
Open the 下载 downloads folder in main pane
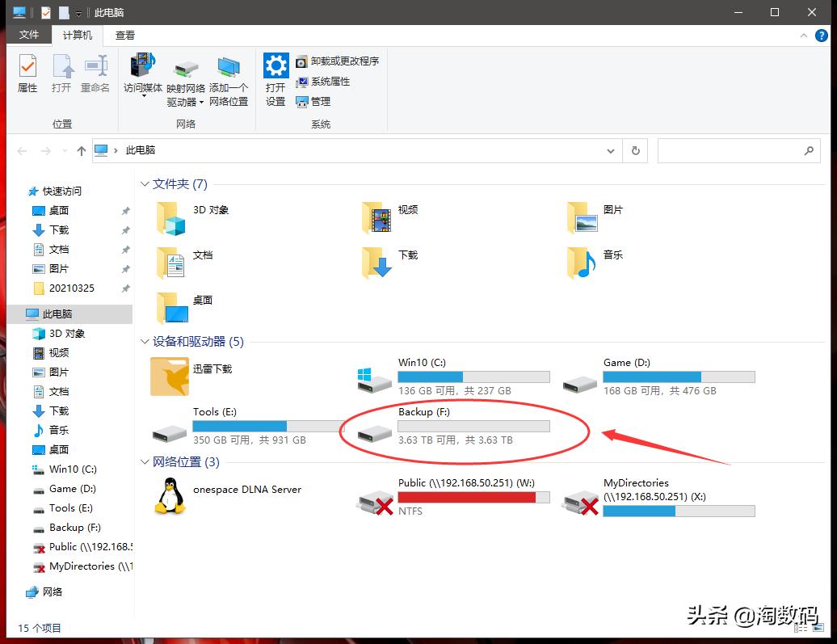tap(390, 263)
